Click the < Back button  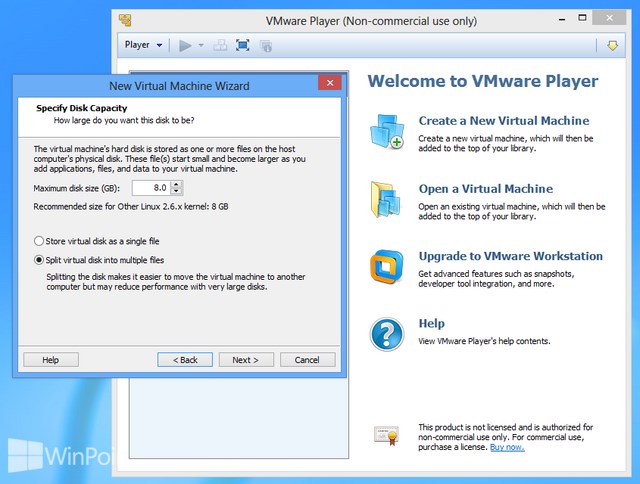[185, 360]
